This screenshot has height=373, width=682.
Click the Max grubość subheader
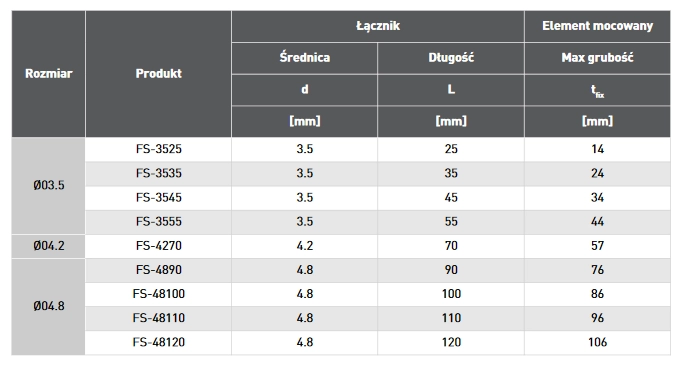click(x=597, y=58)
